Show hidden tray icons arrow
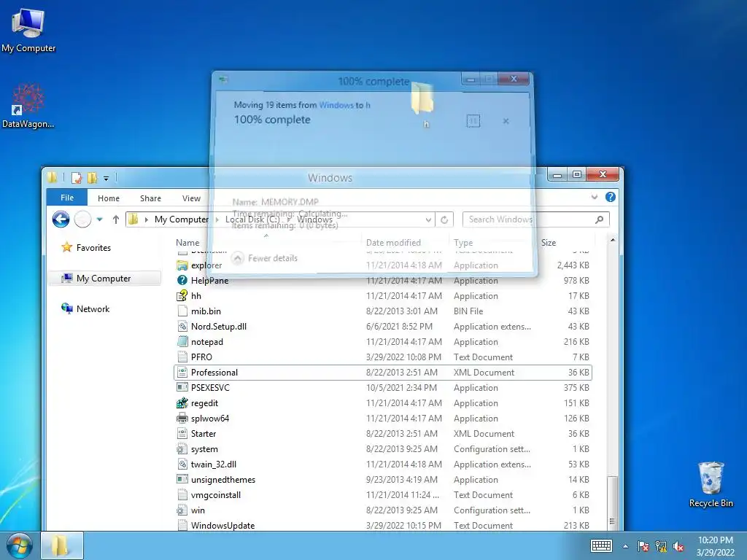This screenshot has height=560, width=747. [625, 546]
